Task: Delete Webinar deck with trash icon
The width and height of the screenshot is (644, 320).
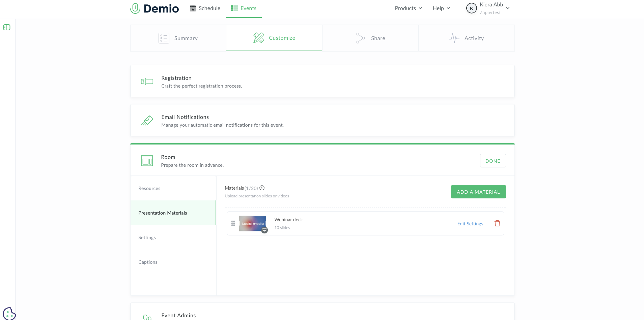Action: [x=497, y=223]
